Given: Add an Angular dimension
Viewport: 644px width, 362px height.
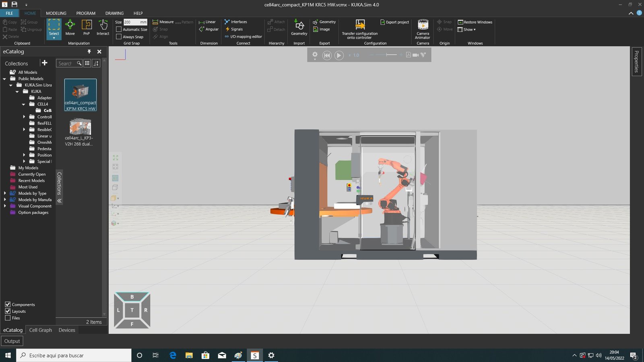Looking at the screenshot, I should [208, 29].
